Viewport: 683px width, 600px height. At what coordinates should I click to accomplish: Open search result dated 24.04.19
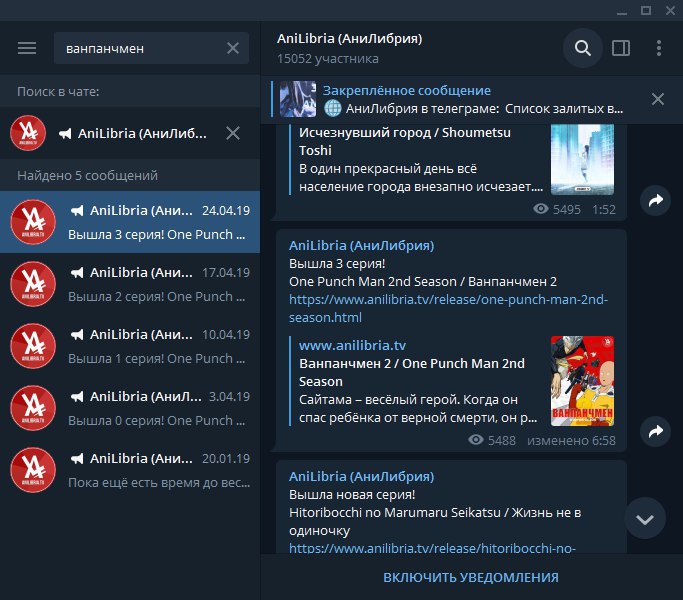coord(130,222)
